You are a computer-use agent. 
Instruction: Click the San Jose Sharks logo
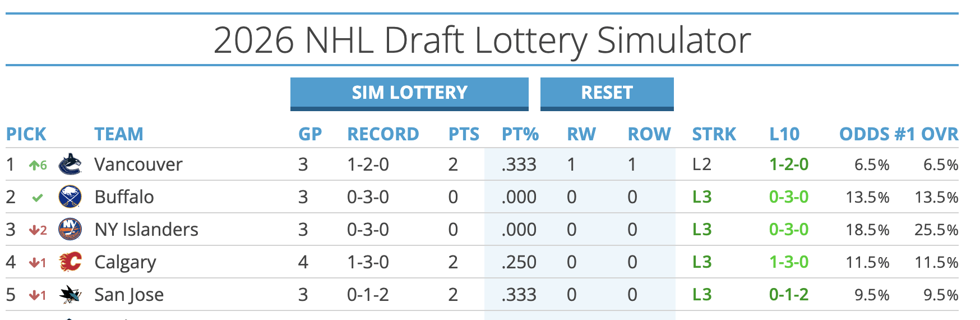[70, 295]
